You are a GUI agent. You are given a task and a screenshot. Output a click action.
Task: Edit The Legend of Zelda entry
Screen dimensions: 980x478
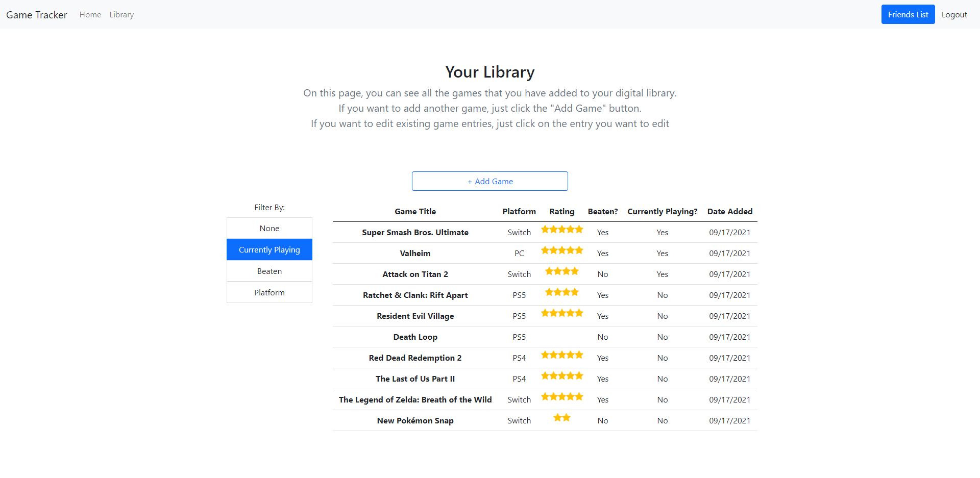pos(415,400)
